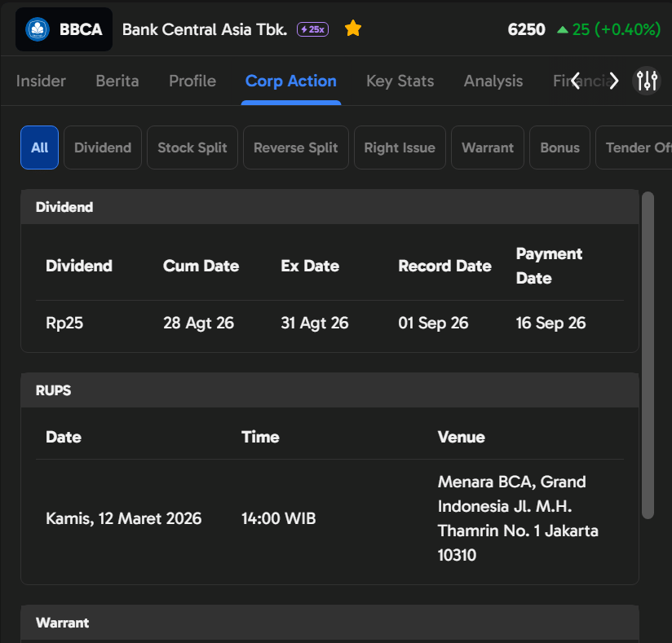The width and height of the screenshot is (672, 643).
Task: Select the Corp Action tab
Action: coord(291,81)
